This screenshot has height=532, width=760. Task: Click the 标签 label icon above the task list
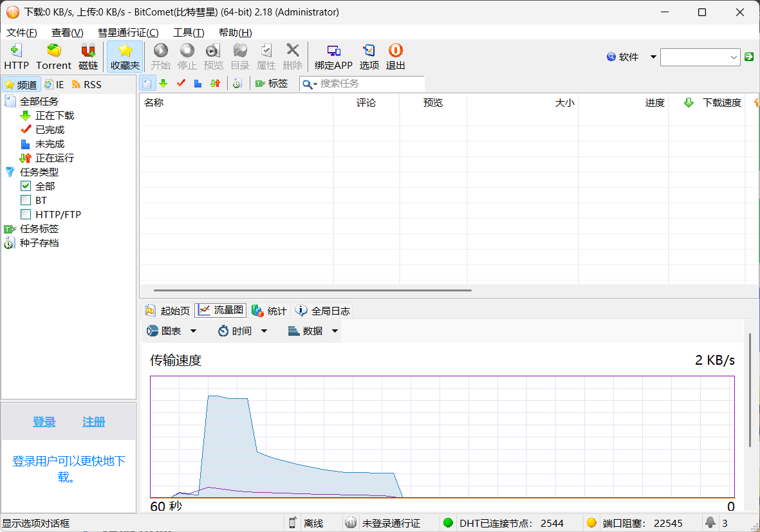click(x=272, y=83)
